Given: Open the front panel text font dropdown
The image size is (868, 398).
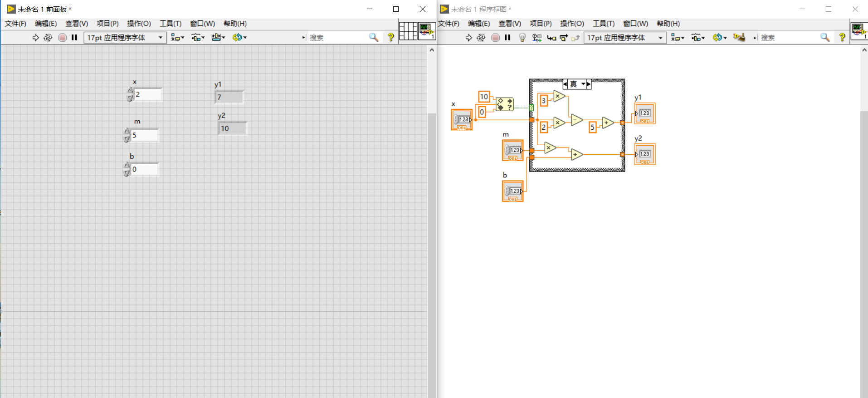Looking at the screenshot, I should [125, 38].
